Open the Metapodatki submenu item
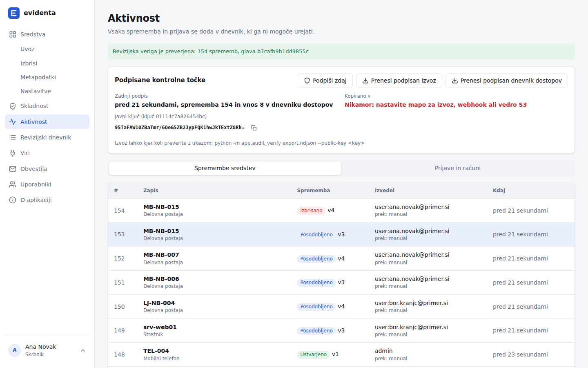Image resolution: width=588 pixels, height=368 pixels. coord(38,77)
